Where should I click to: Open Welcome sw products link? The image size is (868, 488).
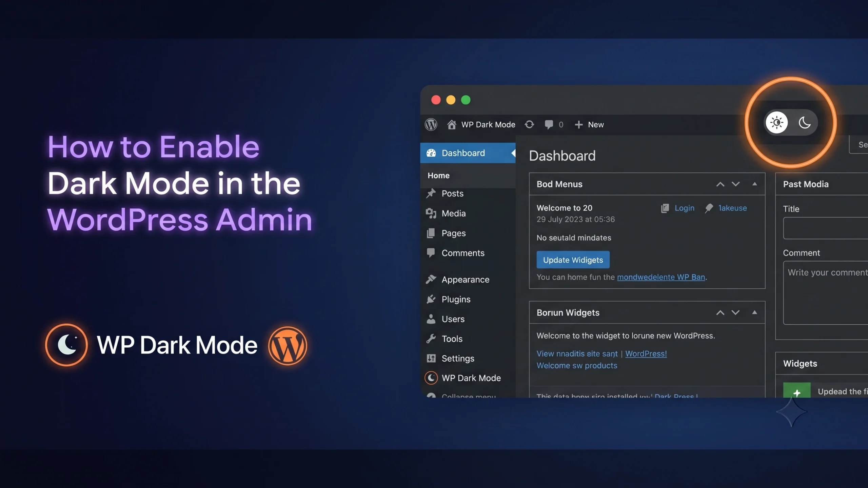[577, 365]
